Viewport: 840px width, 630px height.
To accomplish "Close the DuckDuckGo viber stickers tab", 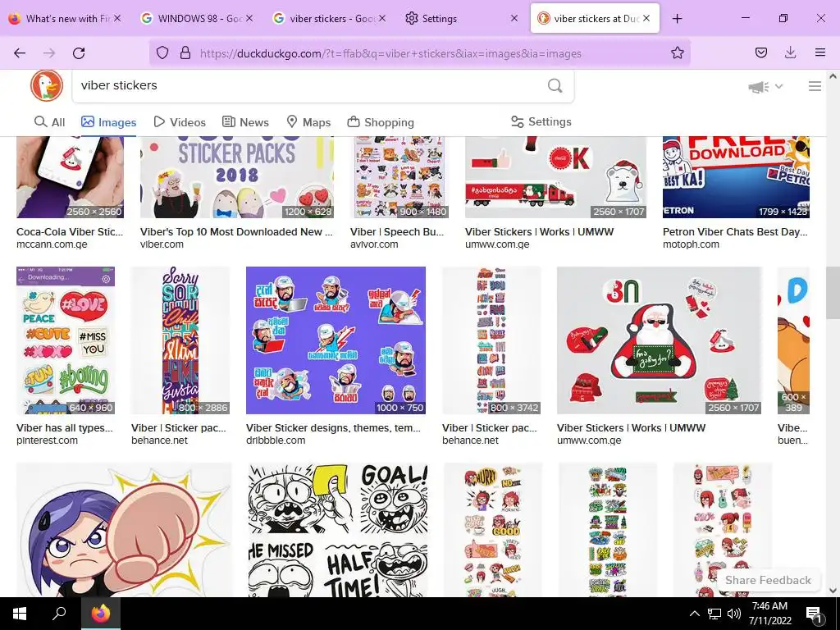I will [x=646, y=18].
